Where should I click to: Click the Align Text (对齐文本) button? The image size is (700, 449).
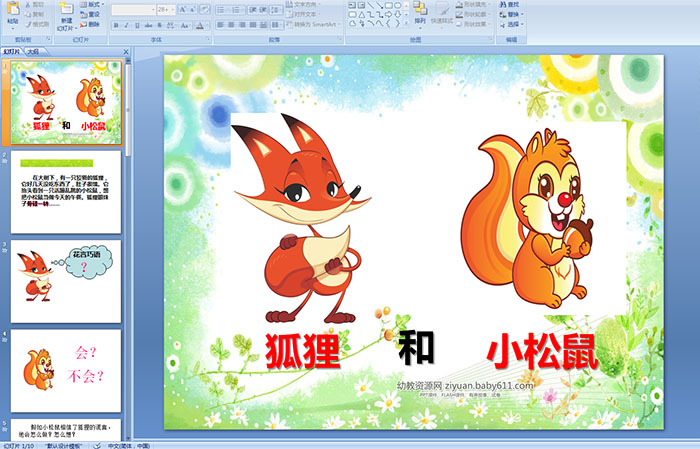click(x=303, y=14)
